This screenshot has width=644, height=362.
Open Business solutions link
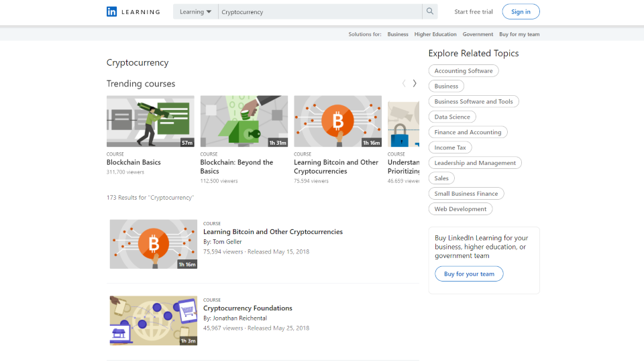(398, 34)
